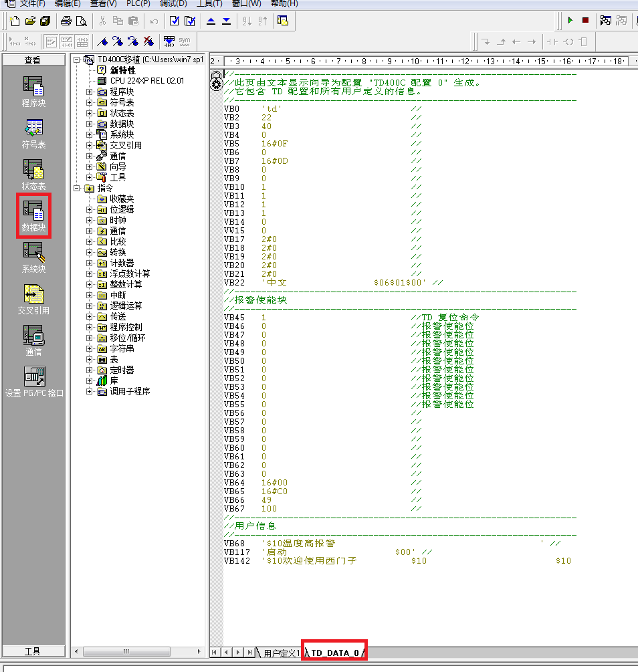Image resolution: width=638 pixels, height=672 pixels.
Task: Click the Toggle Bookmark flag icon
Action: click(102, 41)
